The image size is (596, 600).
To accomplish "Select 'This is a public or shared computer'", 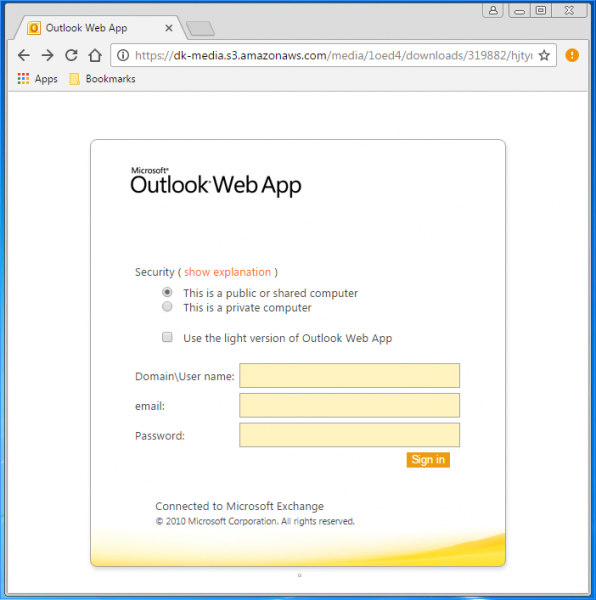I will click(167, 292).
